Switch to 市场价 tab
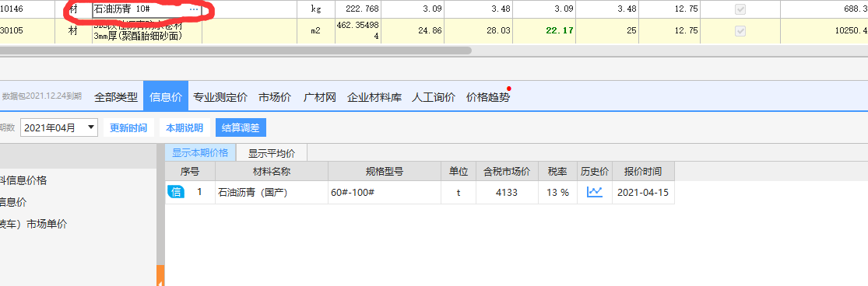Screen dimensions: 868x286 click(275, 97)
